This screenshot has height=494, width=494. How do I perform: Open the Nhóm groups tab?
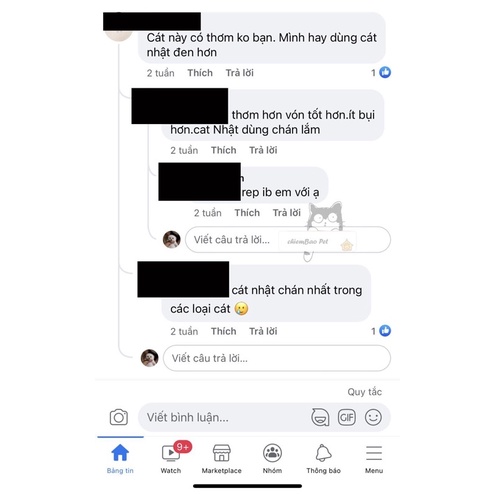272,459
